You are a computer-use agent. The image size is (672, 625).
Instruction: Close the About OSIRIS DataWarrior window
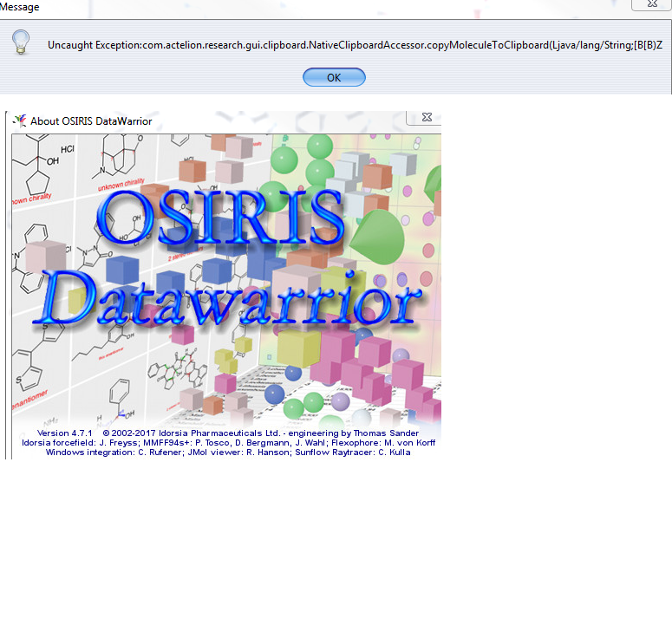(425, 118)
